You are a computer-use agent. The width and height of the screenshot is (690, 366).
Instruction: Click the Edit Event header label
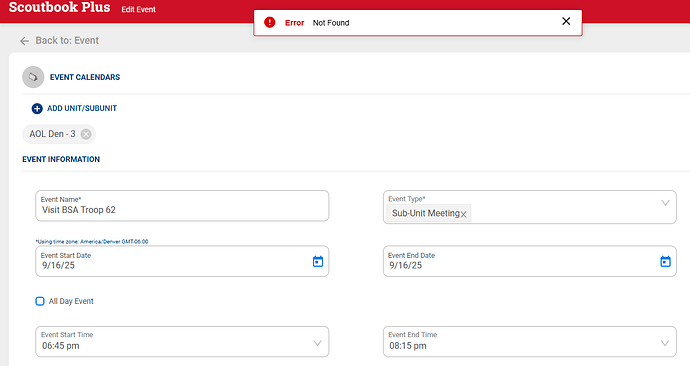(139, 9)
